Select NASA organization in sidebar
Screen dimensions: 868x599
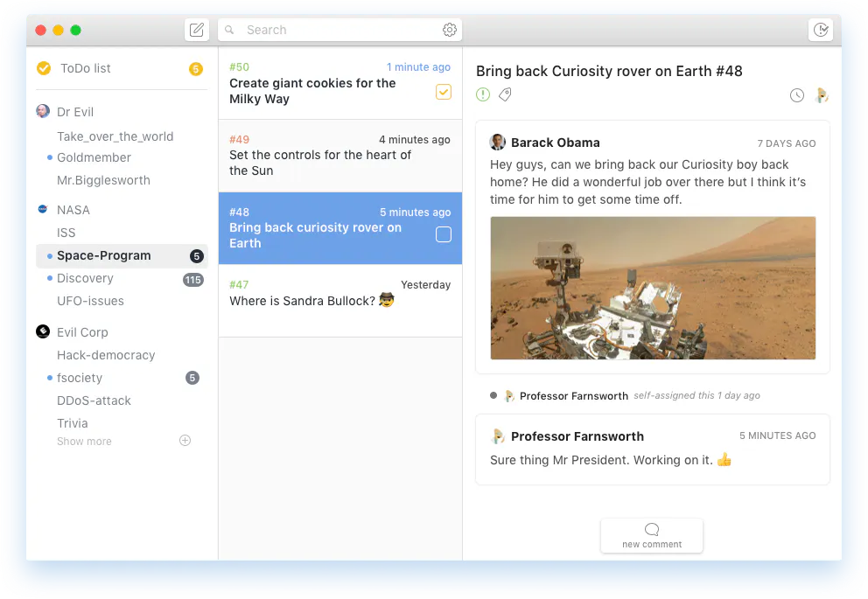tap(73, 210)
